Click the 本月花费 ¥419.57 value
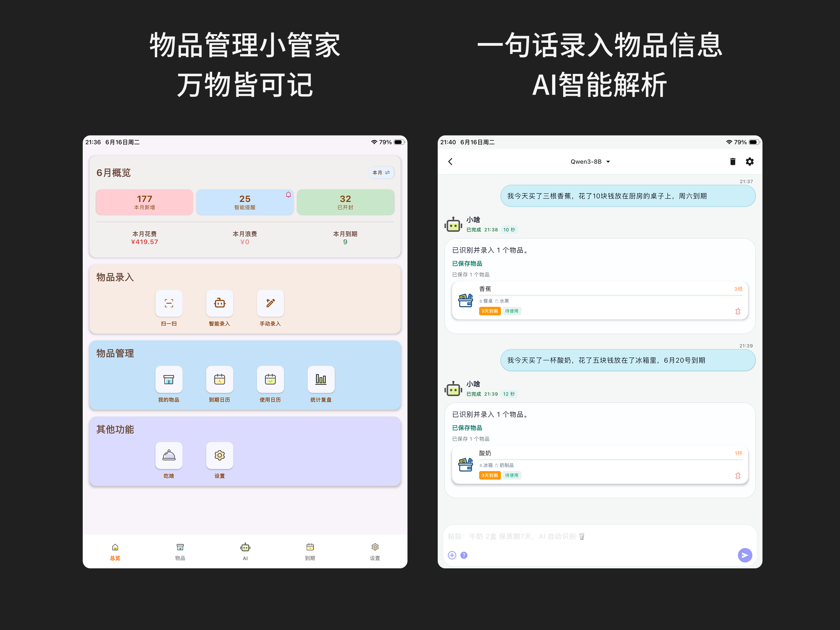This screenshot has height=630, width=840. coord(144,242)
